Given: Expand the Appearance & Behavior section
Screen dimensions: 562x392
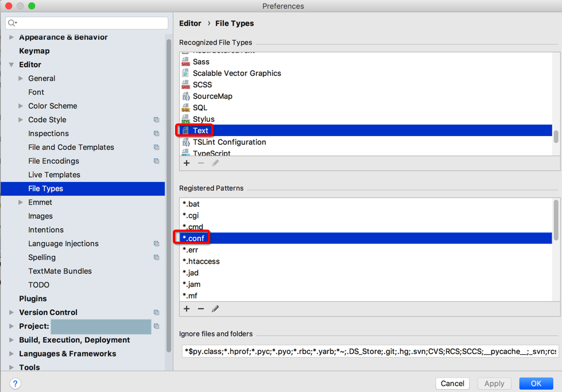Looking at the screenshot, I should (11, 37).
